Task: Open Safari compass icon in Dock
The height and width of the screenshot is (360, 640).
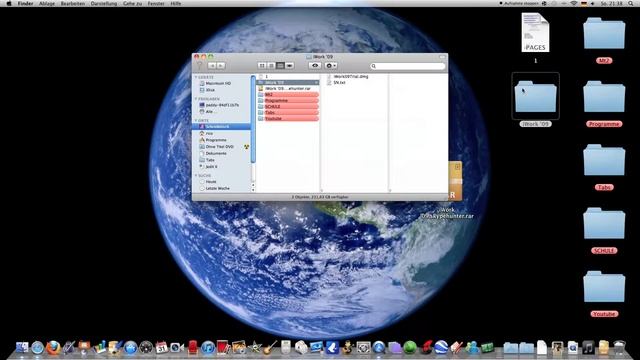Action: click(38, 347)
